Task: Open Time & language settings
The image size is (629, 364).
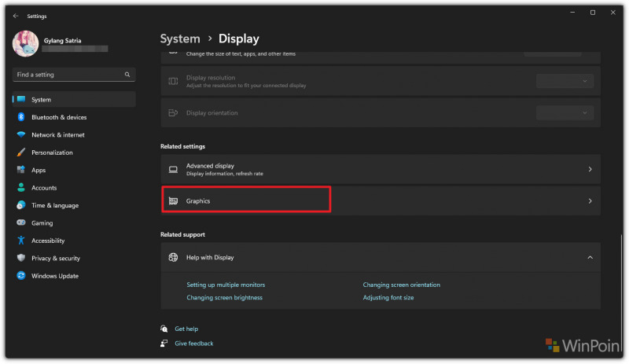Action: [x=74, y=205]
